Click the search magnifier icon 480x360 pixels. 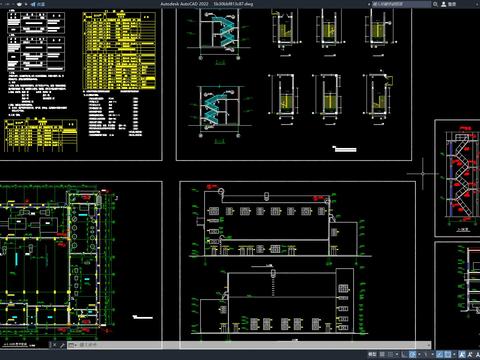point(435,4)
